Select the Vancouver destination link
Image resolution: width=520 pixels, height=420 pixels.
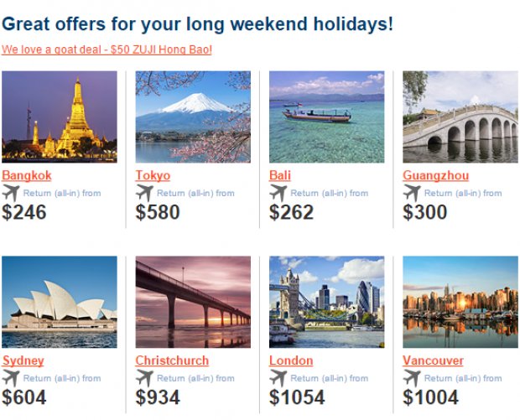(433, 360)
